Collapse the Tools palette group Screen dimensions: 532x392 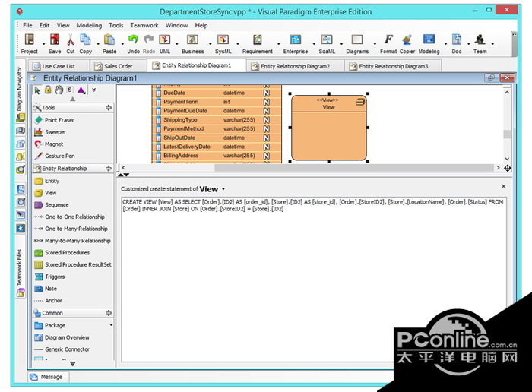(x=108, y=107)
